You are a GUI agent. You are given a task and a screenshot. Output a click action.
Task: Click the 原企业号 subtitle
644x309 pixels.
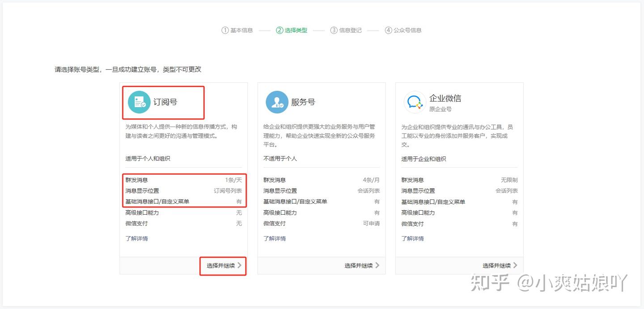point(441,109)
